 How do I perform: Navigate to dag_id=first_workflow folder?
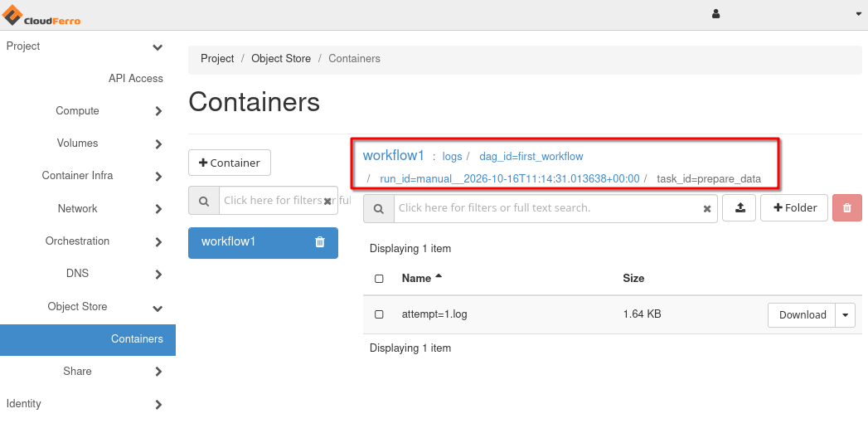pyautogui.click(x=531, y=157)
